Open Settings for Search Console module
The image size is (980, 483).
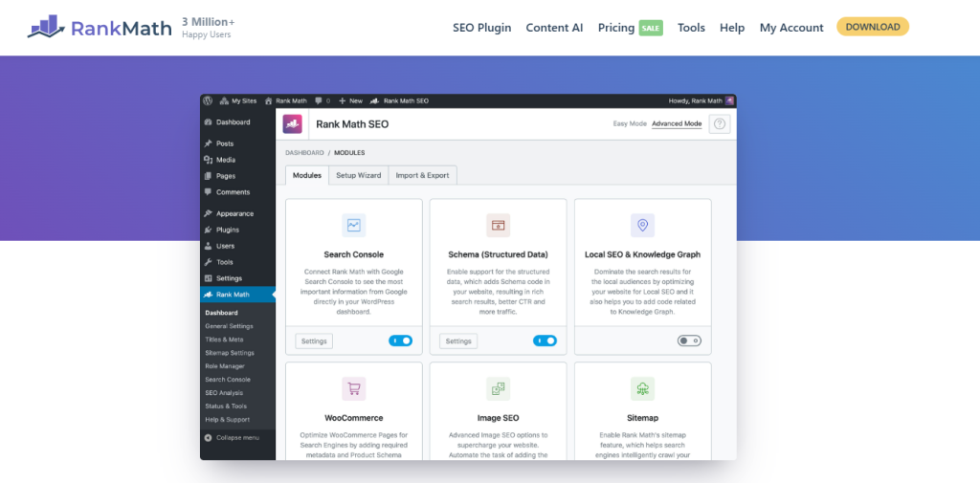(314, 340)
